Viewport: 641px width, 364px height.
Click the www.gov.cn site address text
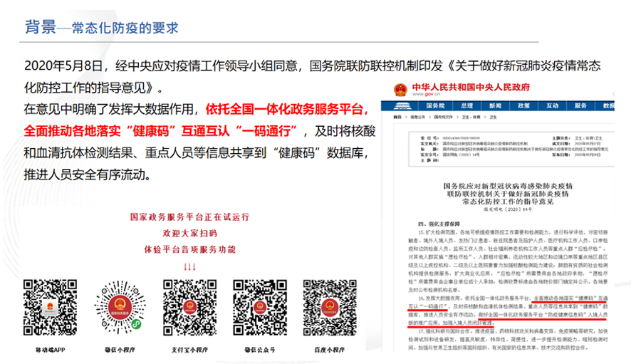pyautogui.click(x=426, y=94)
